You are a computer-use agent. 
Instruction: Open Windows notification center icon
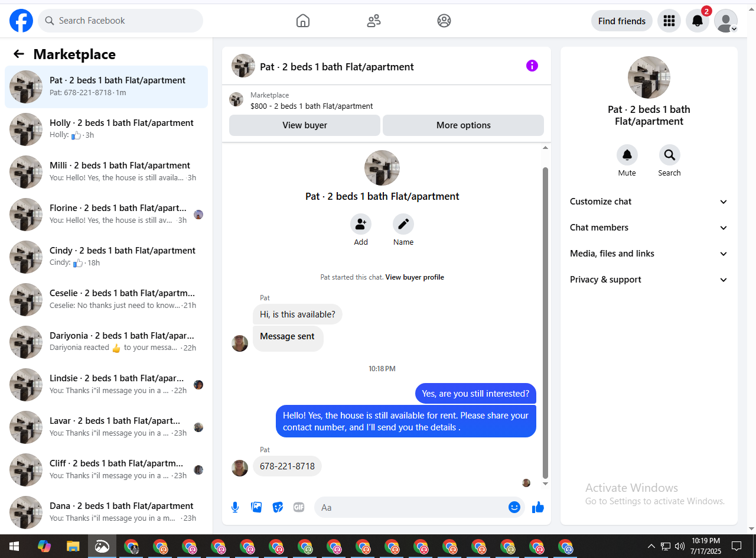tap(737, 546)
